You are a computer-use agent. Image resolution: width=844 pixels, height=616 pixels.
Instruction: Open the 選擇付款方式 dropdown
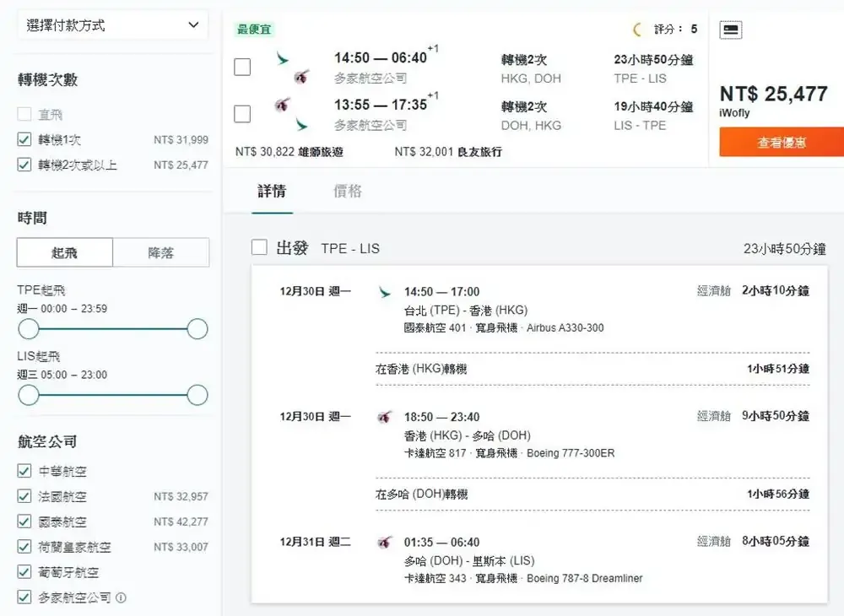pyautogui.click(x=112, y=25)
